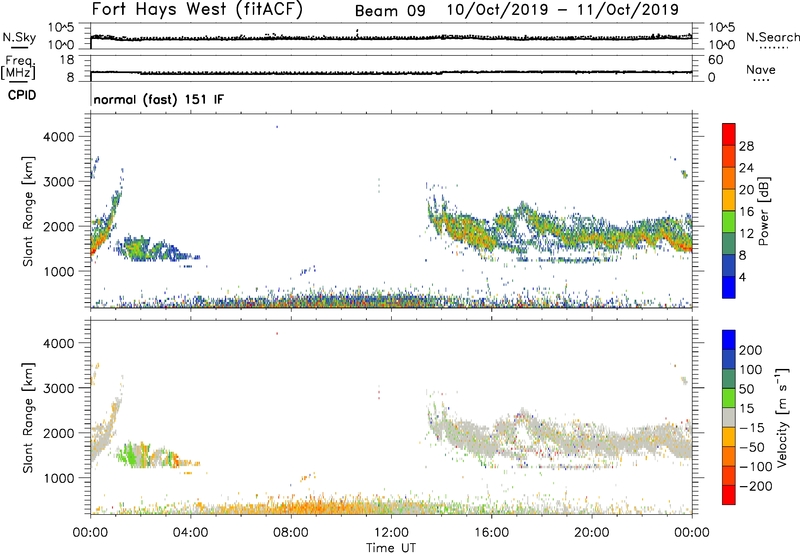Viewport: 800px width, 554px height.
Task: Click the Velocity range-time plot panel
Action: point(391,417)
